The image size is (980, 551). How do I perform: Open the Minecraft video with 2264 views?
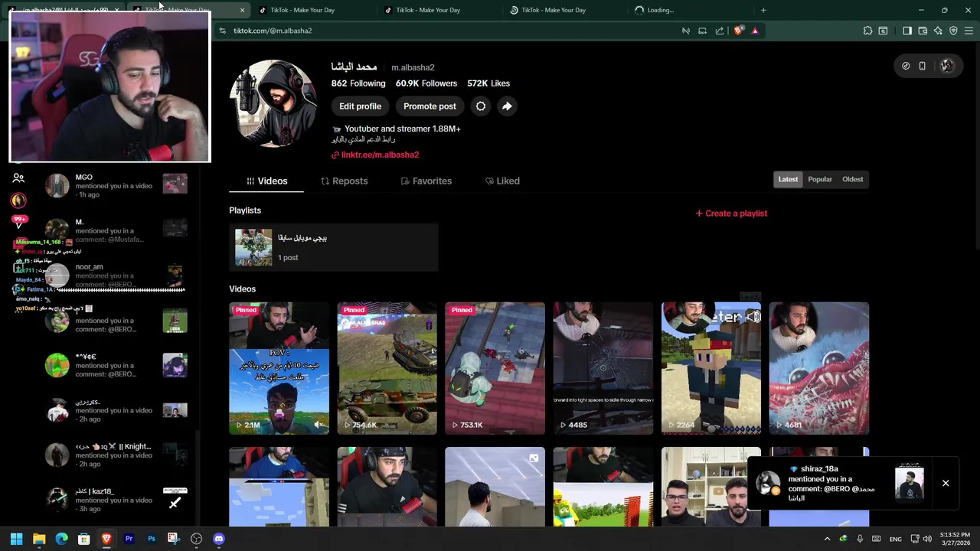[x=710, y=368]
